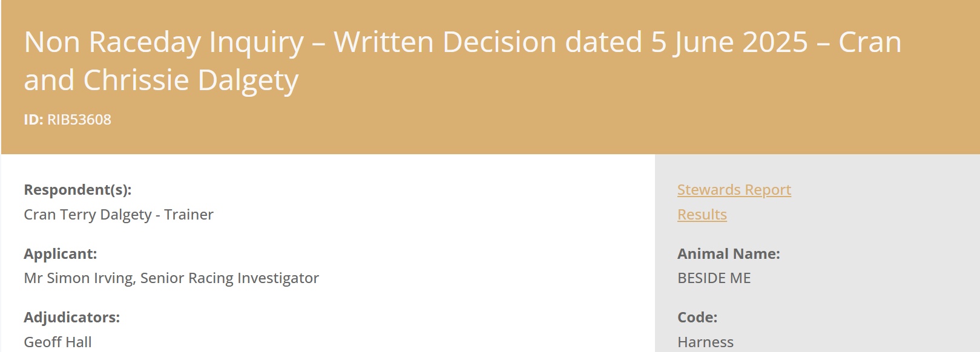
Task: Click the Adjudicators heading
Action: tap(71, 318)
